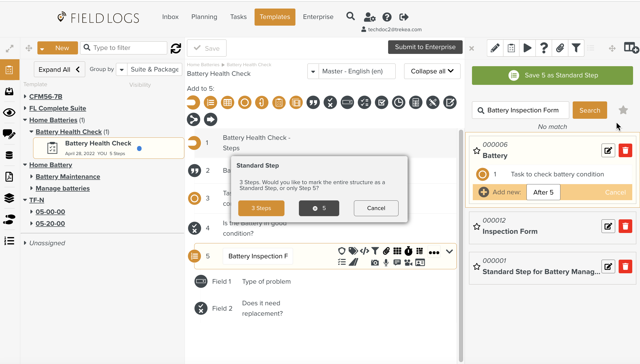Open the eye sidebar icon
This screenshot has width=640, height=364.
click(9, 112)
